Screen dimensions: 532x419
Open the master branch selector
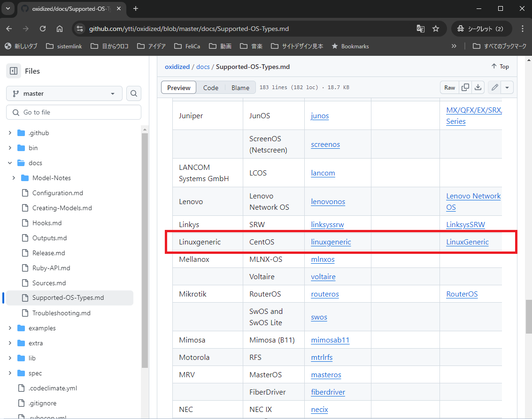[x=64, y=93]
